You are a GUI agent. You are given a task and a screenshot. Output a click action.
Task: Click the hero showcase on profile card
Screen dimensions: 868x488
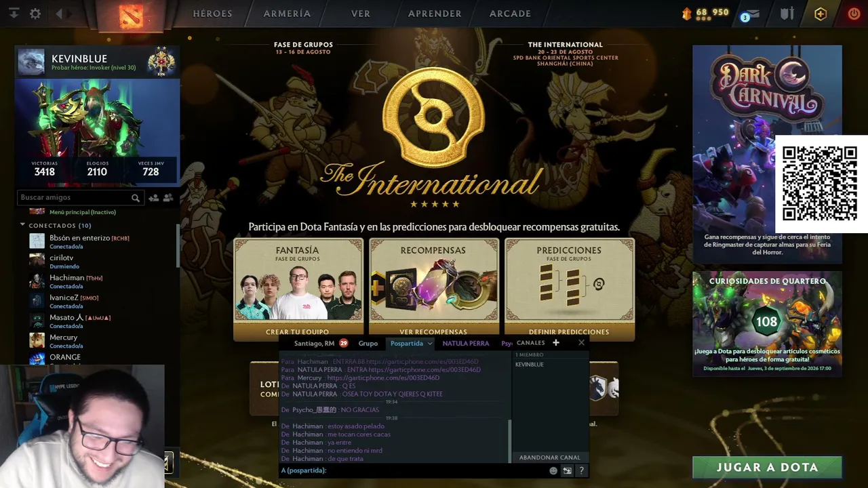[97, 117]
